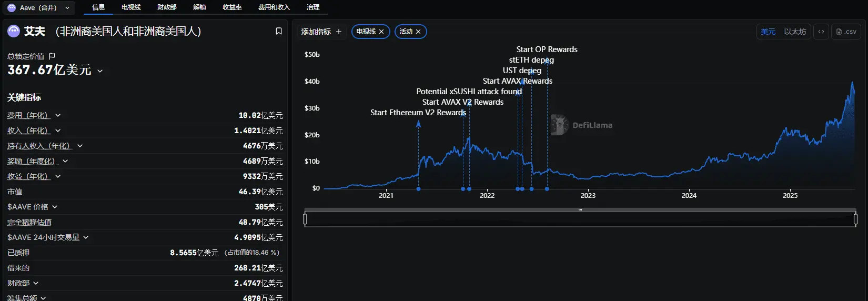Click the plus icon next to 添加指标
Image resolution: width=868 pixels, height=301 pixels.
339,32
